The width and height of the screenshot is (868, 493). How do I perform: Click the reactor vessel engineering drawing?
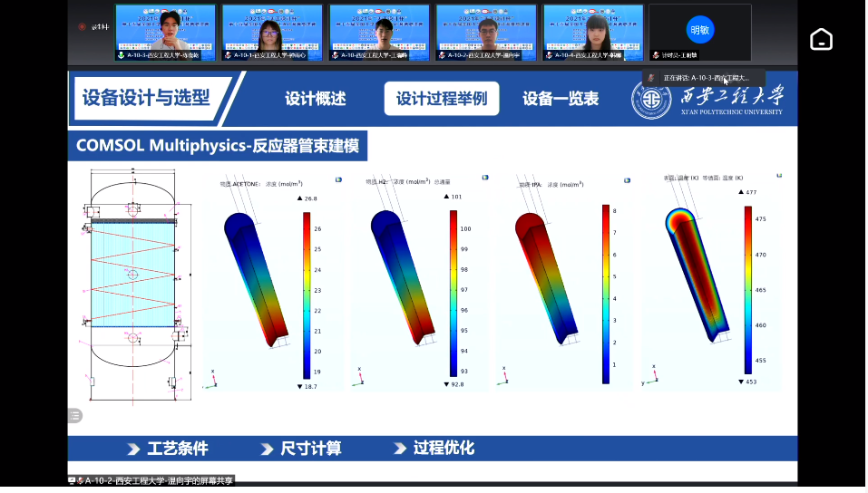(136, 286)
